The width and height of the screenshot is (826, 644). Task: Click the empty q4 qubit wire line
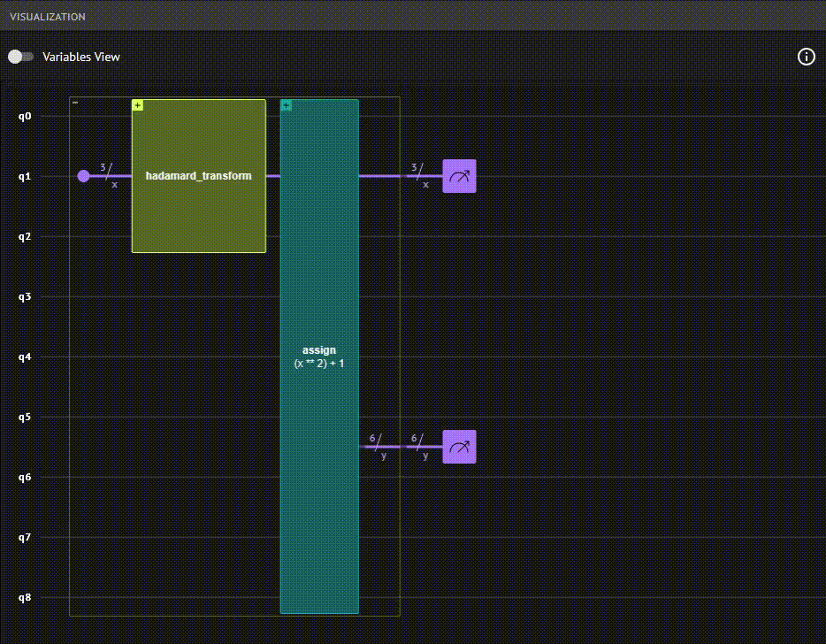575,356
